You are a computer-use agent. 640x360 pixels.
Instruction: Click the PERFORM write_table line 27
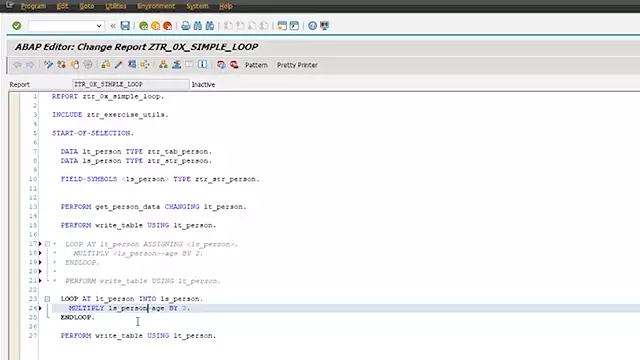pyautogui.click(x=138, y=336)
